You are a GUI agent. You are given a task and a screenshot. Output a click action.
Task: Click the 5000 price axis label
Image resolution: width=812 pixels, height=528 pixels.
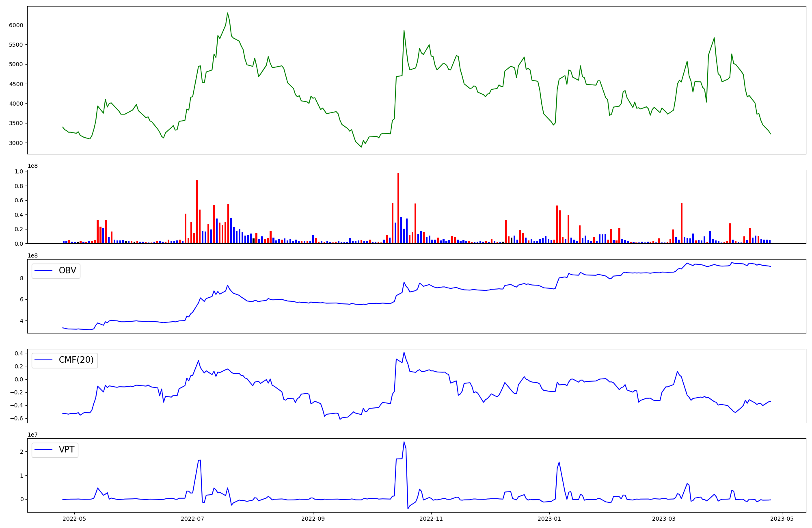coord(16,64)
